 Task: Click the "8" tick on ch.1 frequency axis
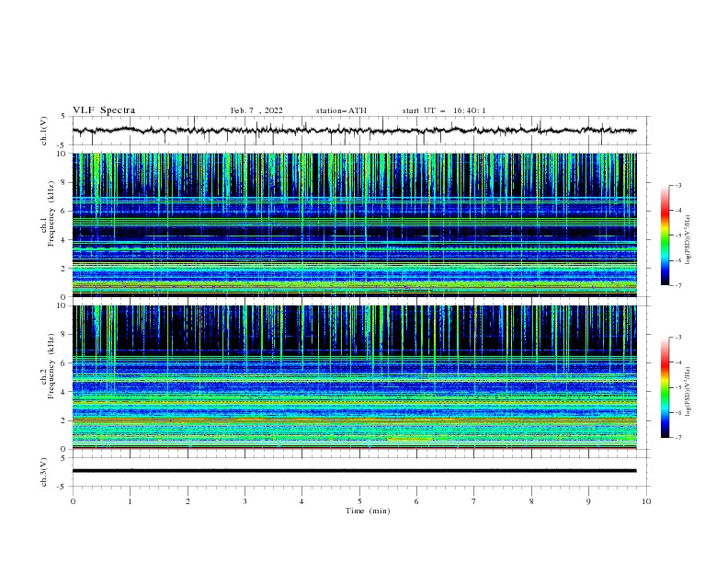click(64, 182)
